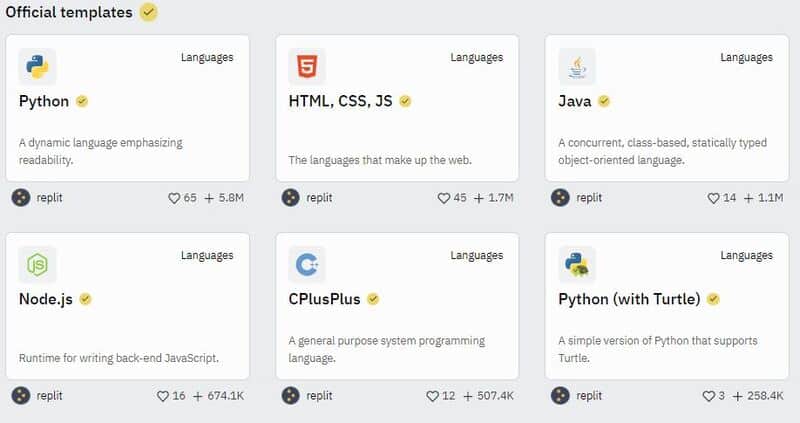Click the verified badge next to HTML, CSS, JS
Image resolution: width=800 pixels, height=423 pixels.
pos(405,101)
